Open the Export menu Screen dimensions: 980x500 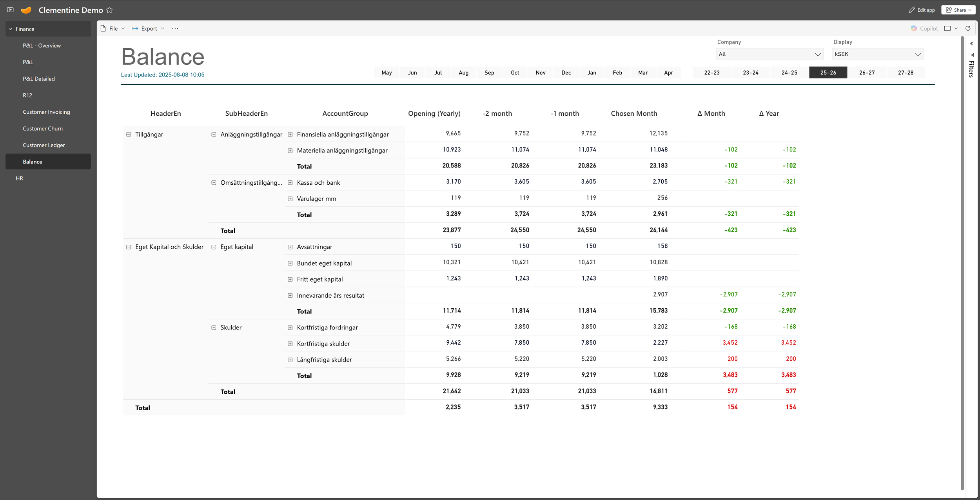pos(148,28)
